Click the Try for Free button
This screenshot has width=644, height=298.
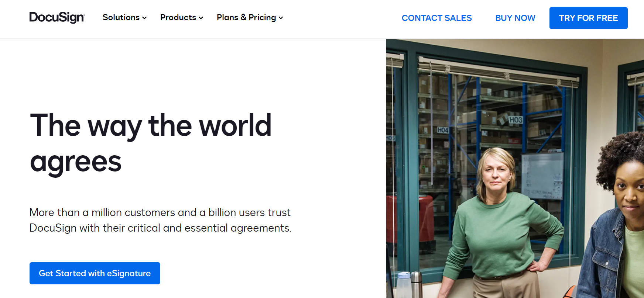(588, 18)
